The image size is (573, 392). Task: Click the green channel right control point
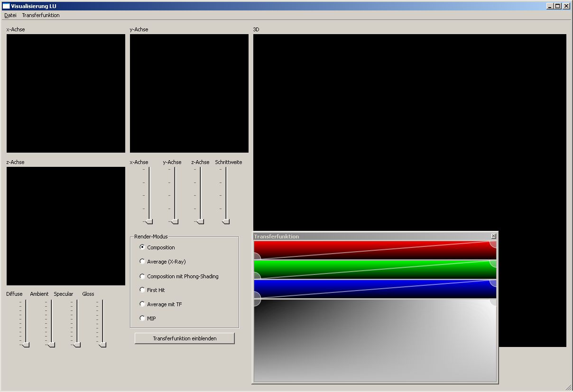pyautogui.click(x=493, y=262)
